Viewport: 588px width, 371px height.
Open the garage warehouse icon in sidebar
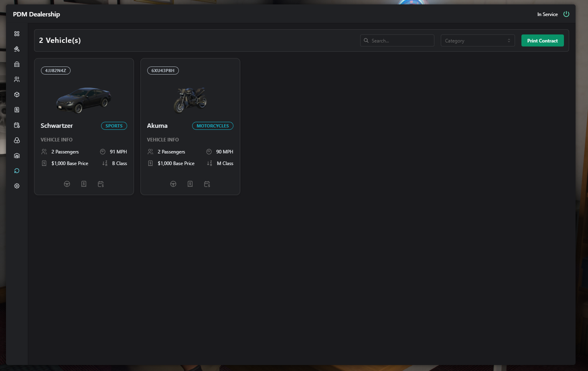(17, 155)
